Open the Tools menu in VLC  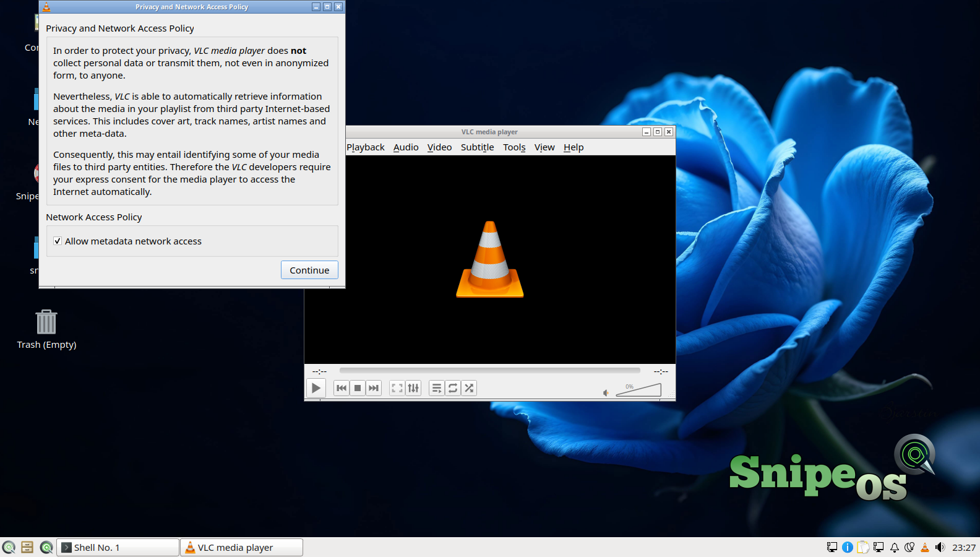coord(514,147)
